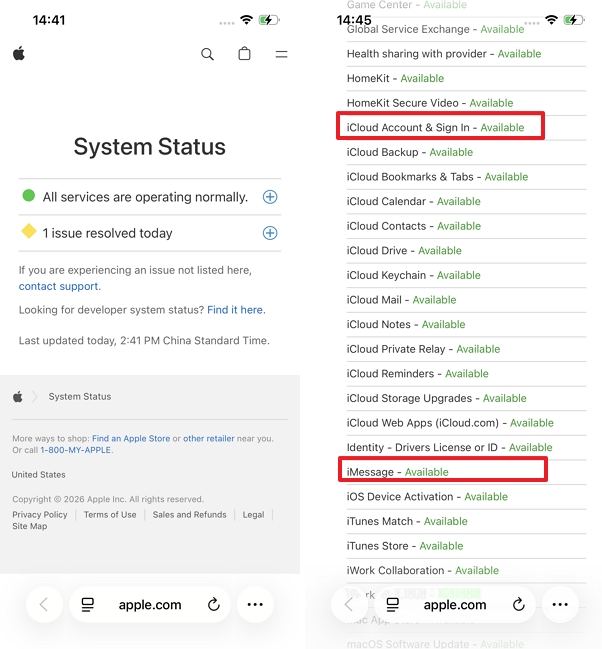This screenshot has width=602, height=649.
Task: Tap the Apple logo in left header
Action: point(19,53)
